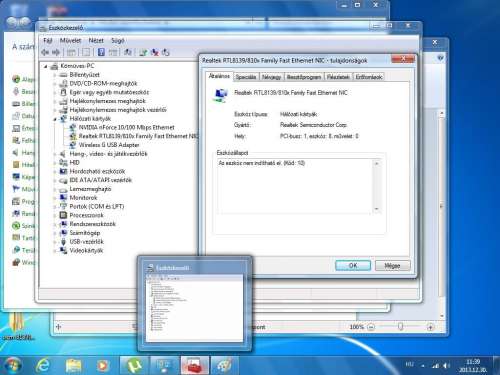Switch to the Részletek tab
The height and width of the screenshot is (375, 500).
(338, 77)
